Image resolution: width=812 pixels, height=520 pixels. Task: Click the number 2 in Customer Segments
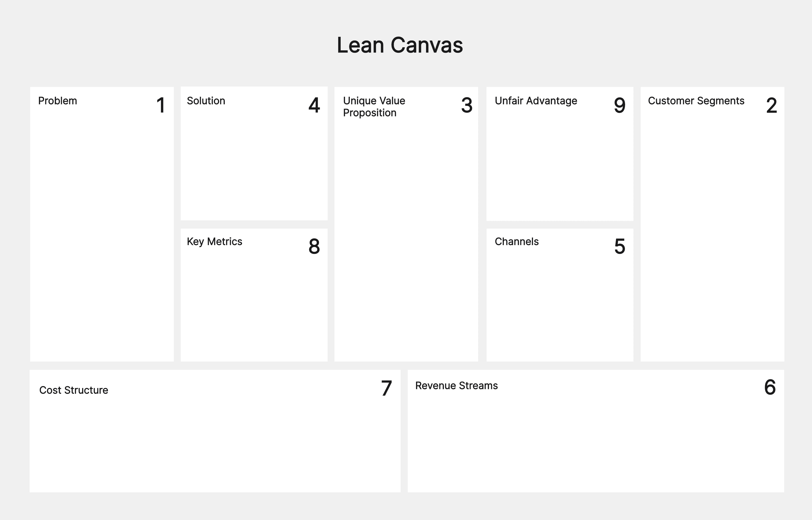(x=772, y=105)
